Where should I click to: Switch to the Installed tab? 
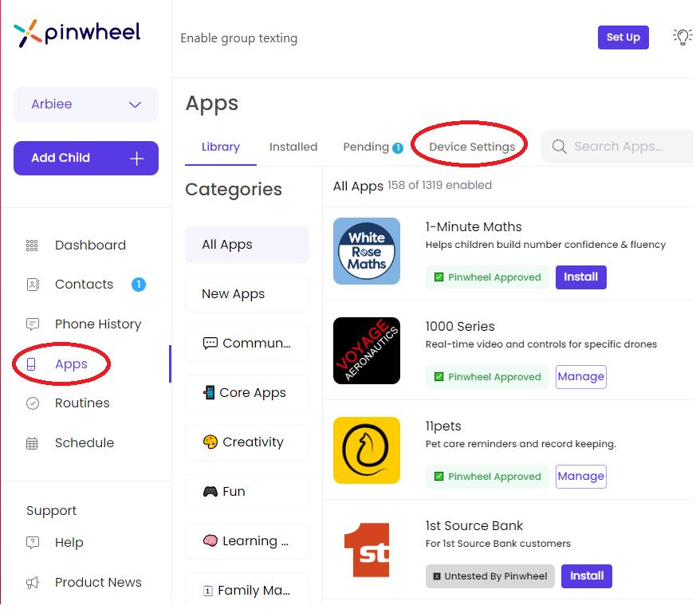293,147
